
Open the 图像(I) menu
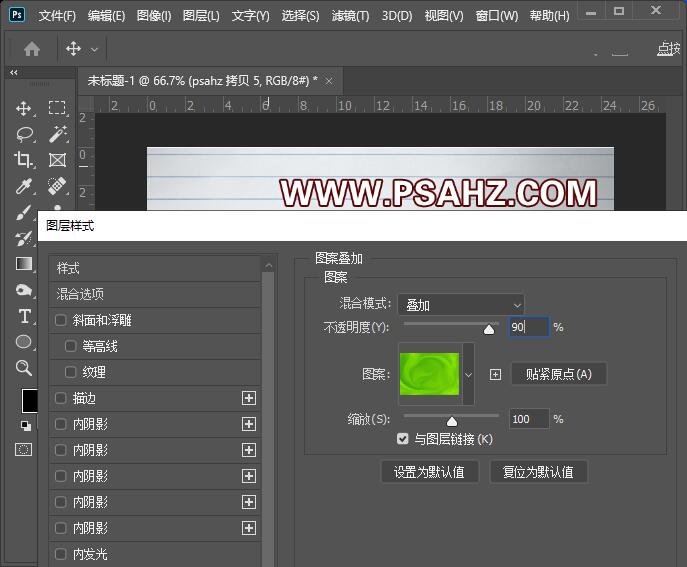click(154, 16)
